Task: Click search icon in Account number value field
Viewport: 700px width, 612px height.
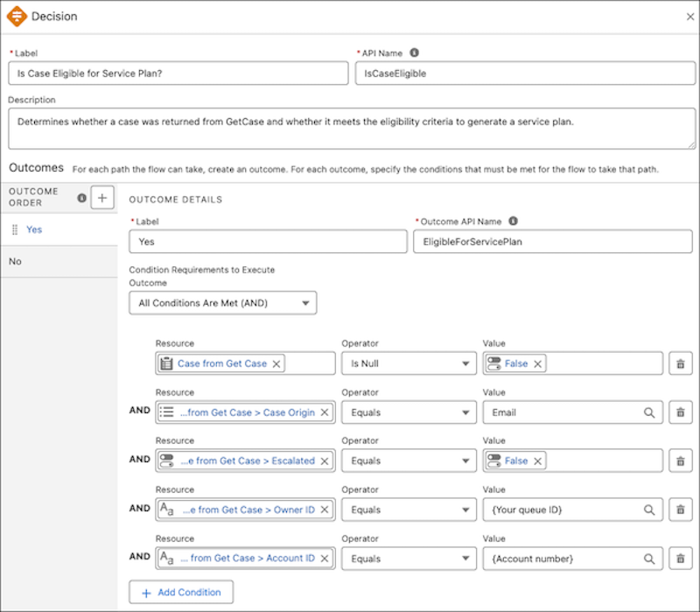Action: tap(649, 558)
